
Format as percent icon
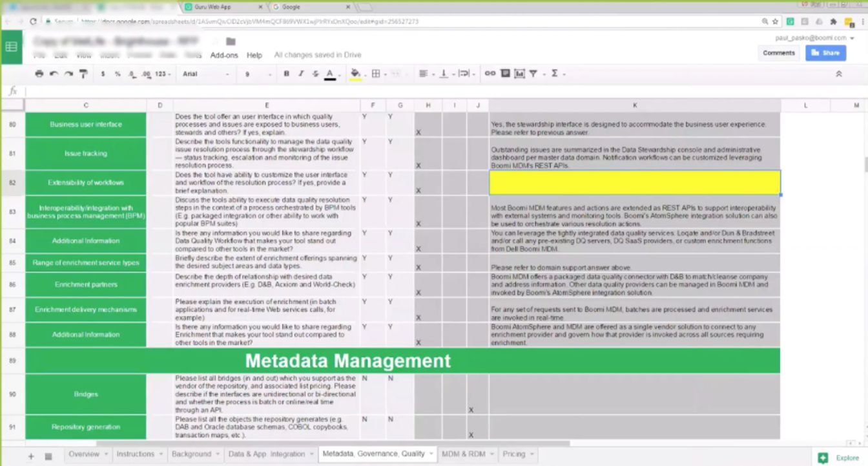[118, 74]
